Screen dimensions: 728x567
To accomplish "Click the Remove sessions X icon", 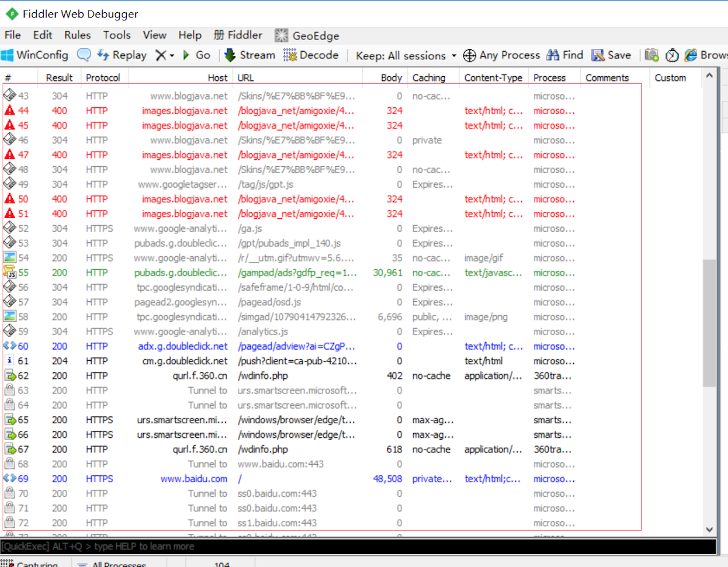I will 161,55.
